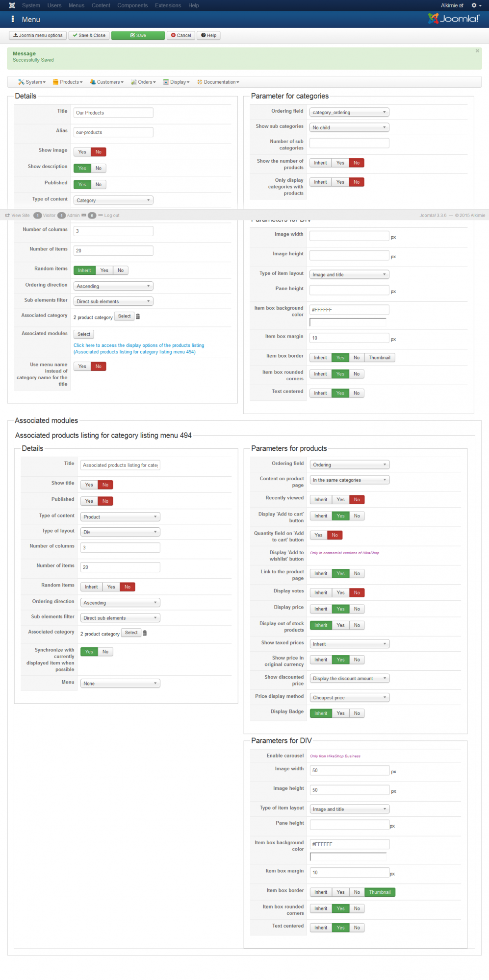Open the Type of content dropdown showing Category
The height and width of the screenshot is (980, 489).
click(x=113, y=200)
